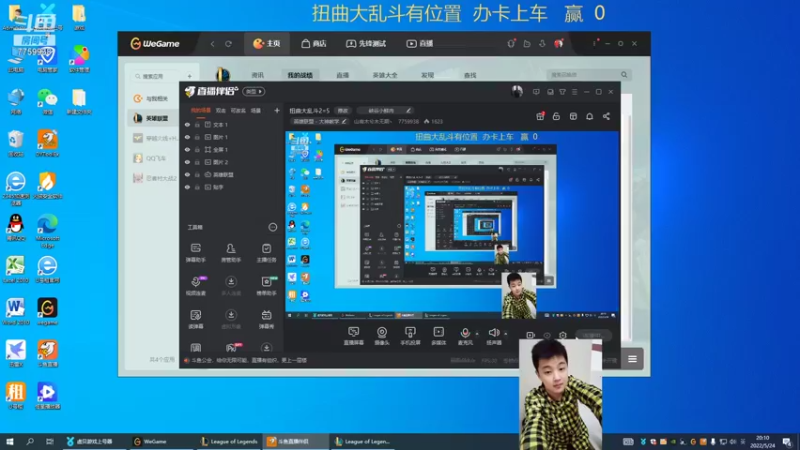Open the 房管助手 tool in toolbox
This screenshot has width=800, height=450.
[231, 253]
